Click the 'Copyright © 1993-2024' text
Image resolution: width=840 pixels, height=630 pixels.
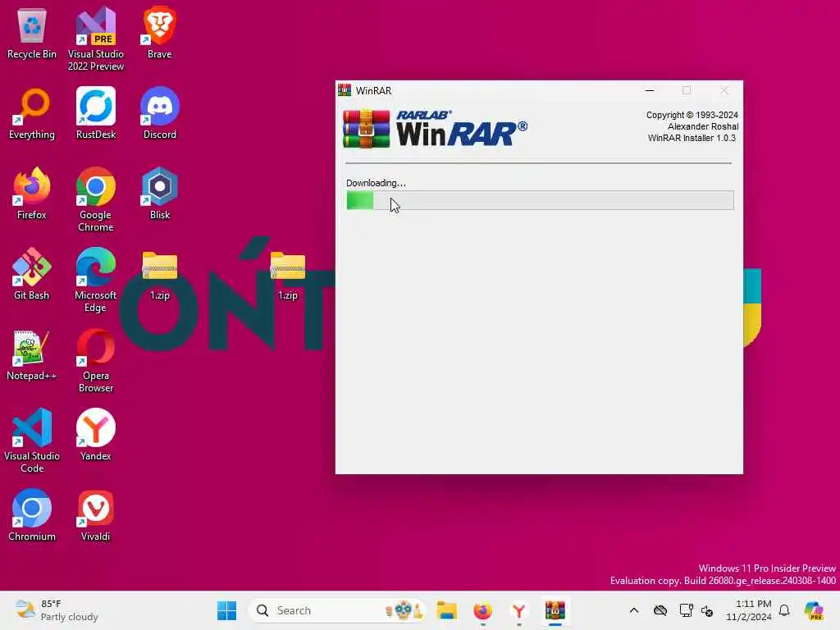click(692, 115)
